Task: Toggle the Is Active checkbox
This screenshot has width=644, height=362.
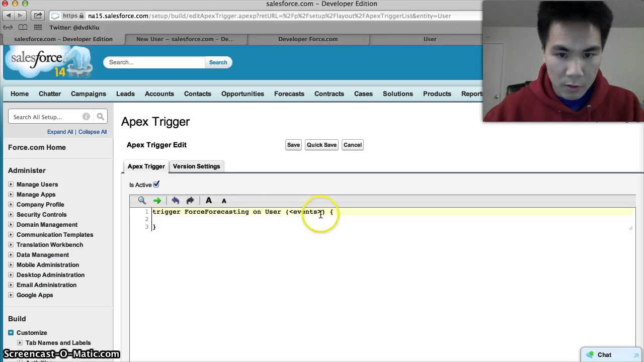Action: pyautogui.click(x=156, y=185)
